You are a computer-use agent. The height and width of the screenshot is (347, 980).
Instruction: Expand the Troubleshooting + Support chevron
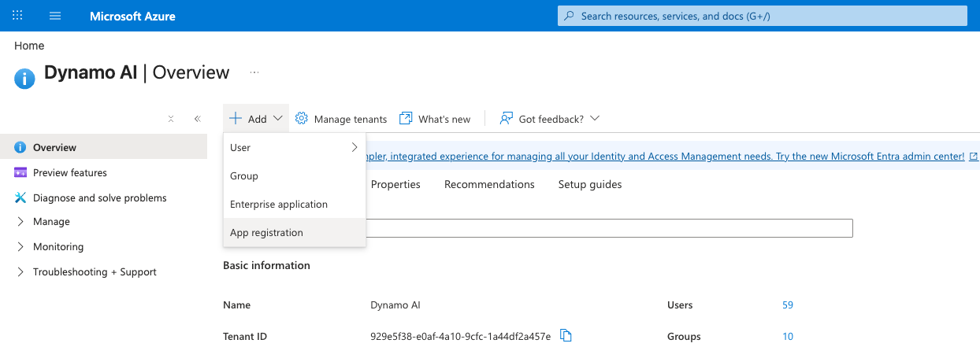point(20,272)
